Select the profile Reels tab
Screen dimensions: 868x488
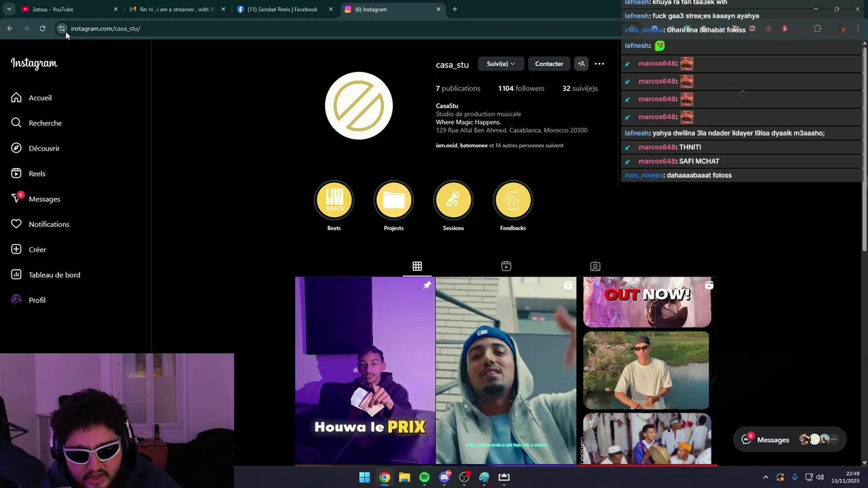pyautogui.click(x=506, y=266)
